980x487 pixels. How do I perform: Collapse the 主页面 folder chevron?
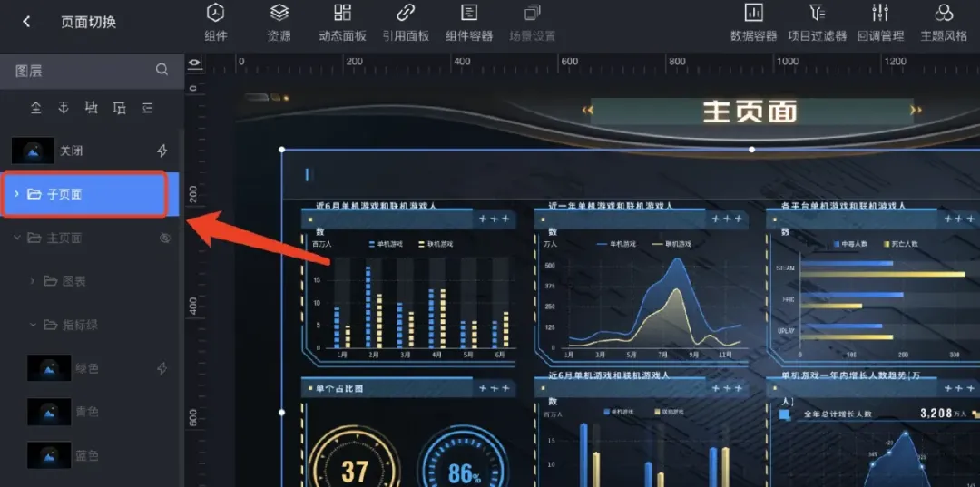[x=17, y=238]
